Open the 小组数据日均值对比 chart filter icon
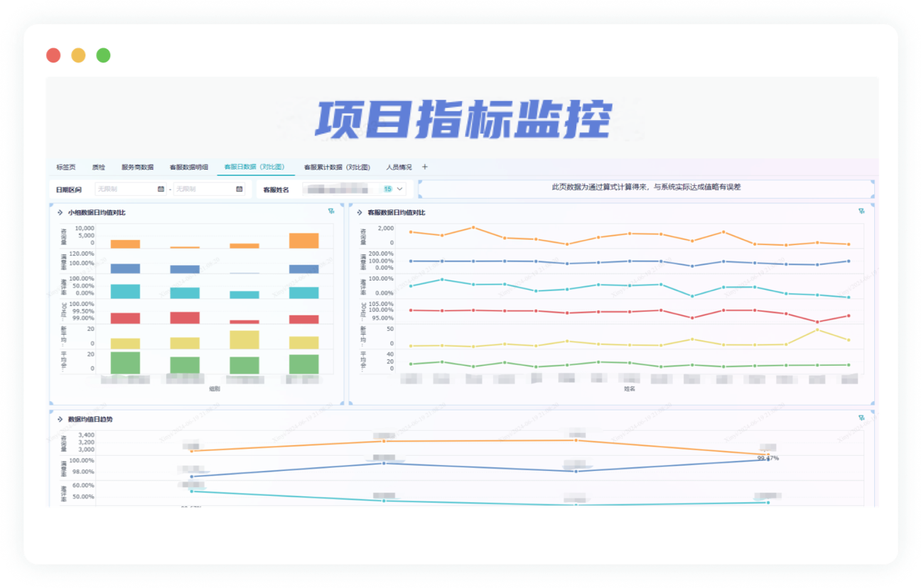The height and width of the screenshot is (588, 921). click(x=330, y=212)
